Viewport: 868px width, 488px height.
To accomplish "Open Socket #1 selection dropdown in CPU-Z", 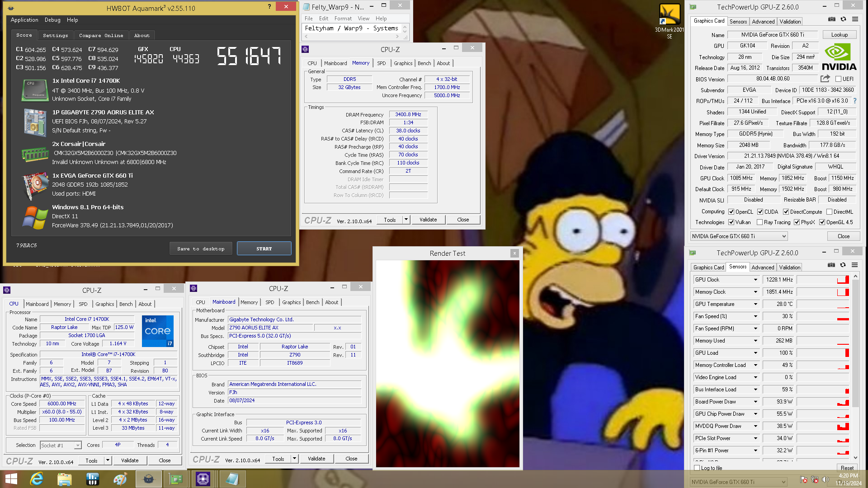I will (x=61, y=446).
